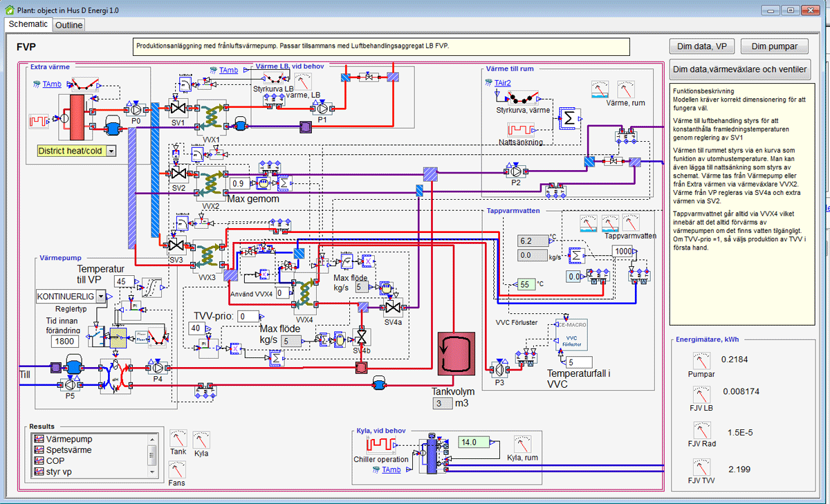Click the FJV TVV energy meter icon
This screenshot has height=504, width=830.
tap(702, 467)
